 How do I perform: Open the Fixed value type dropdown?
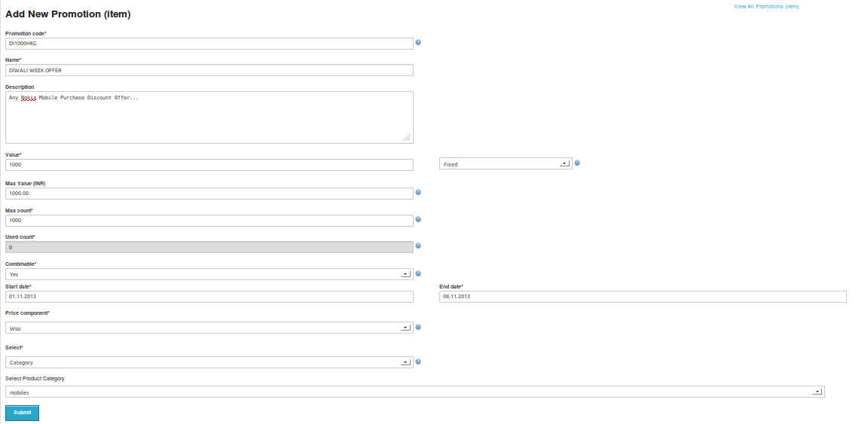pos(506,164)
